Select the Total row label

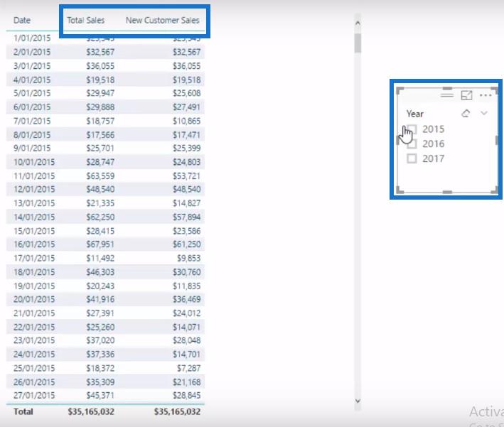[x=23, y=411]
